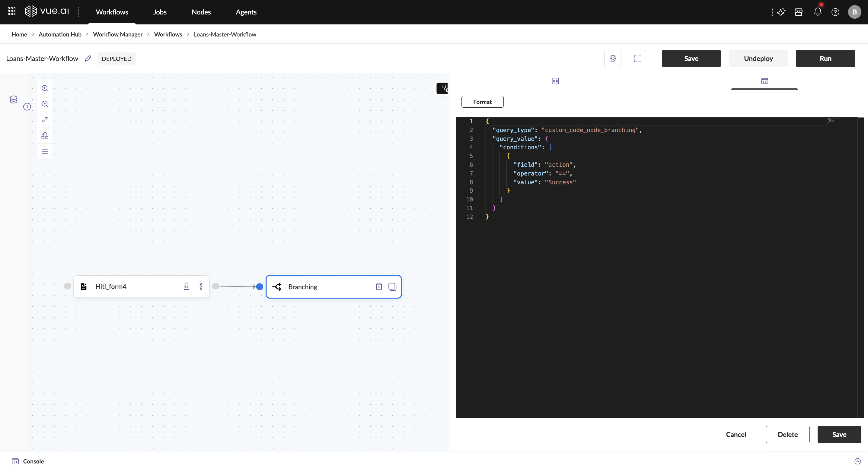Delete the Hitl_form4 node via trash icon
Image resolution: width=868 pixels, height=468 pixels.
pos(186,286)
